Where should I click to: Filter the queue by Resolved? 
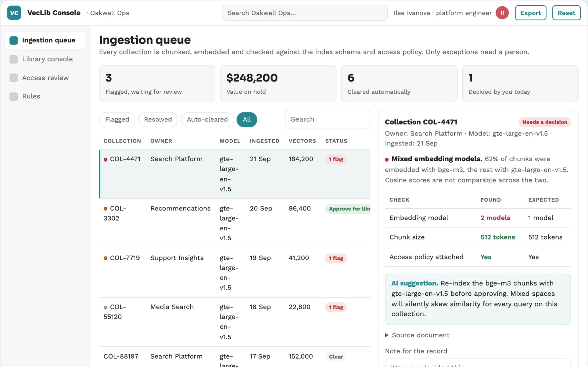(x=158, y=120)
